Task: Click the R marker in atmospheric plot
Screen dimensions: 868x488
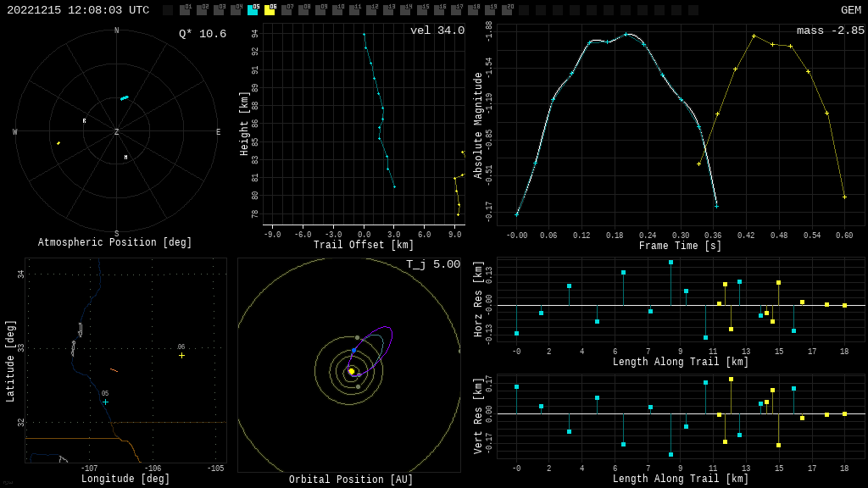Action: 84,121
